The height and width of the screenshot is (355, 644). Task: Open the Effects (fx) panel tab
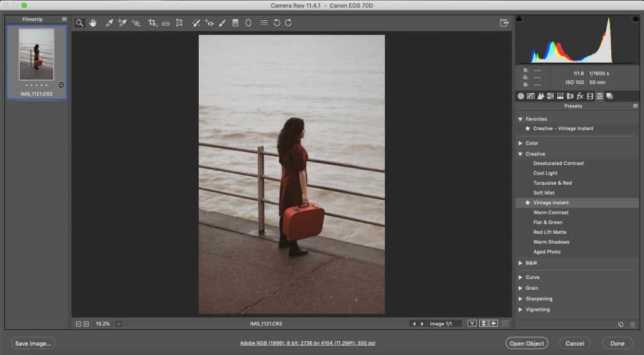point(580,96)
